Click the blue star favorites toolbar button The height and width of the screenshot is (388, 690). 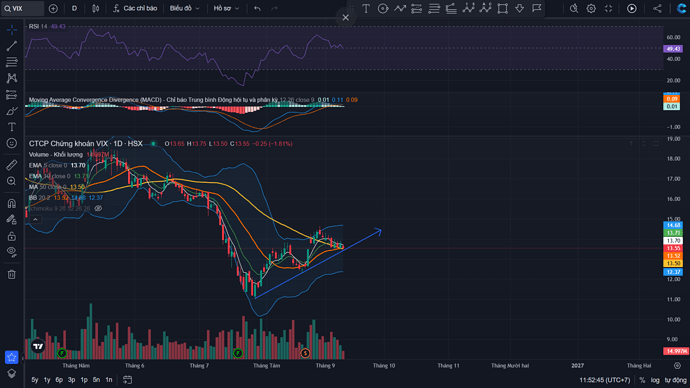[x=11, y=357]
